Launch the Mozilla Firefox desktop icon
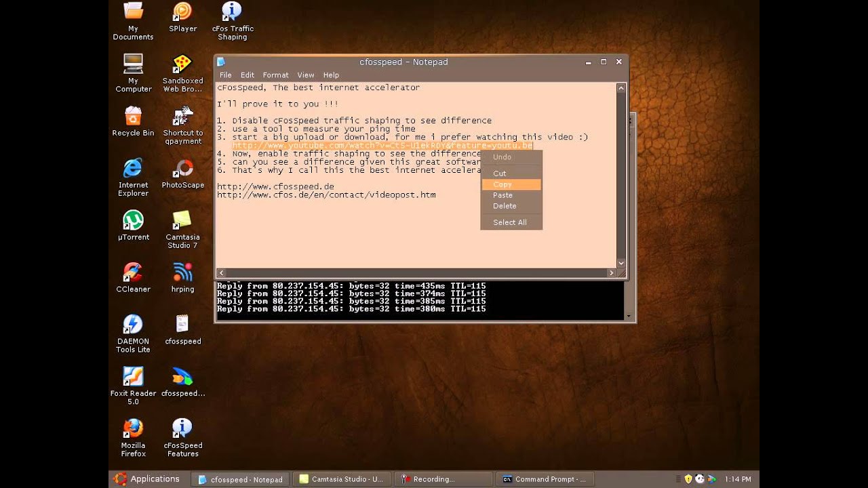 pos(133,439)
